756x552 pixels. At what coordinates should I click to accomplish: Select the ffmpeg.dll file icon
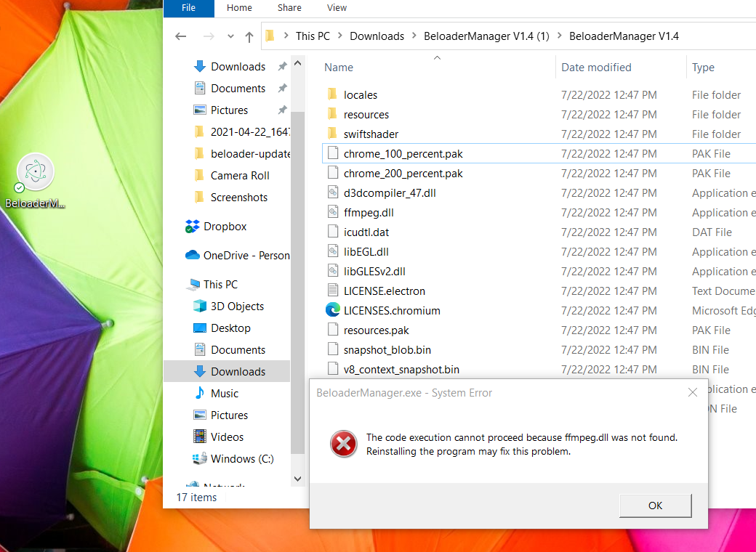(333, 213)
